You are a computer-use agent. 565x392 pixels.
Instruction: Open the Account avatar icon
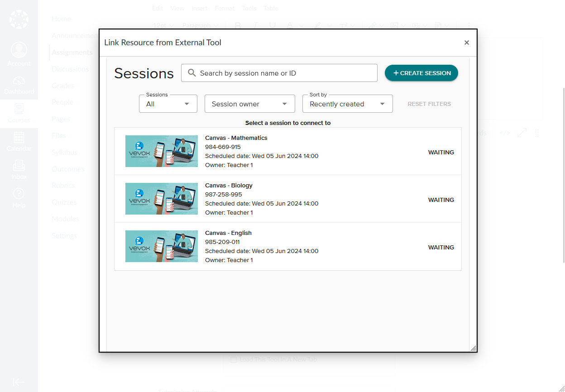click(x=19, y=50)
